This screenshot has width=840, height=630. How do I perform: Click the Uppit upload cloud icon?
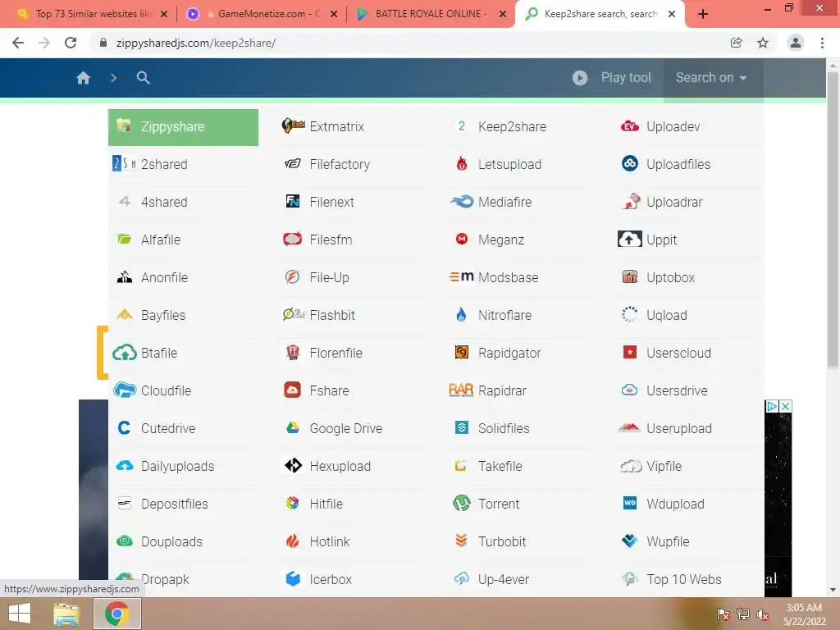tap(629, 239)
